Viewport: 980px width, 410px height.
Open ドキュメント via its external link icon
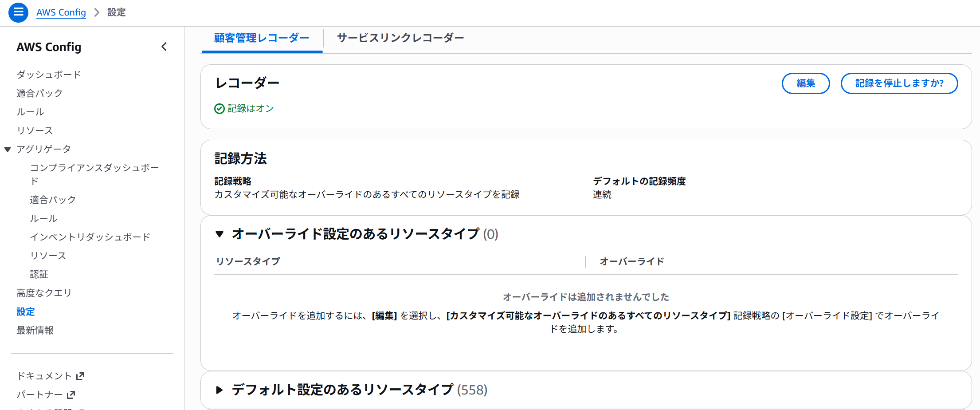pos(81,375)
